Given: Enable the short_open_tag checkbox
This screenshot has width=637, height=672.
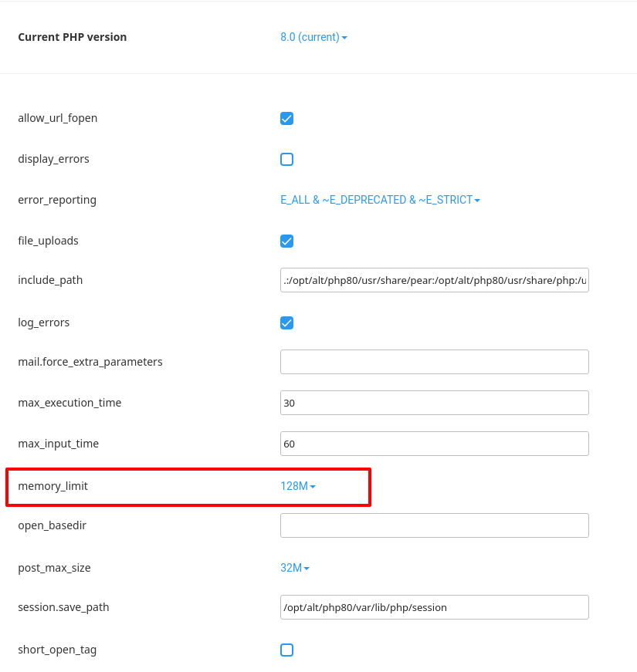Looking at the screenshot, I should [x=286, y=650].
